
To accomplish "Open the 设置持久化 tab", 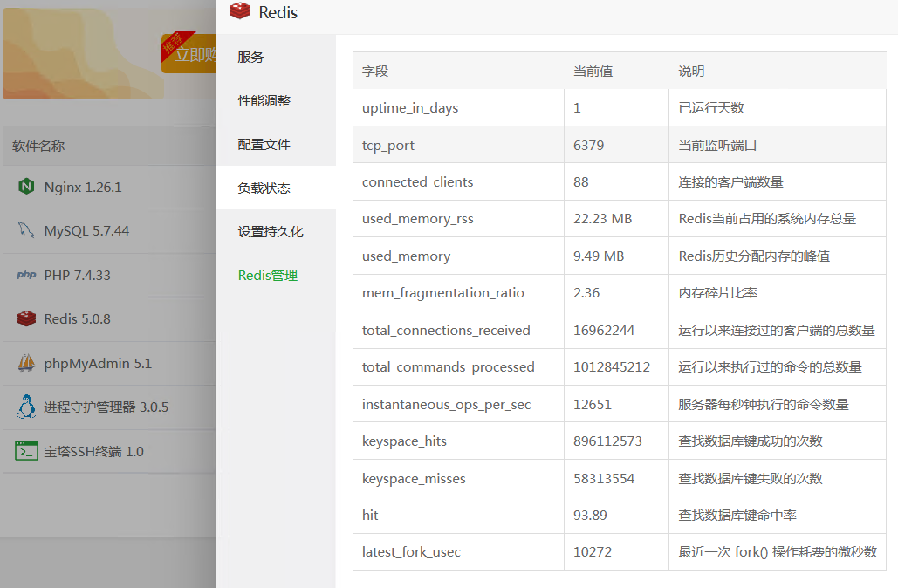I will [x=276, y=231].
